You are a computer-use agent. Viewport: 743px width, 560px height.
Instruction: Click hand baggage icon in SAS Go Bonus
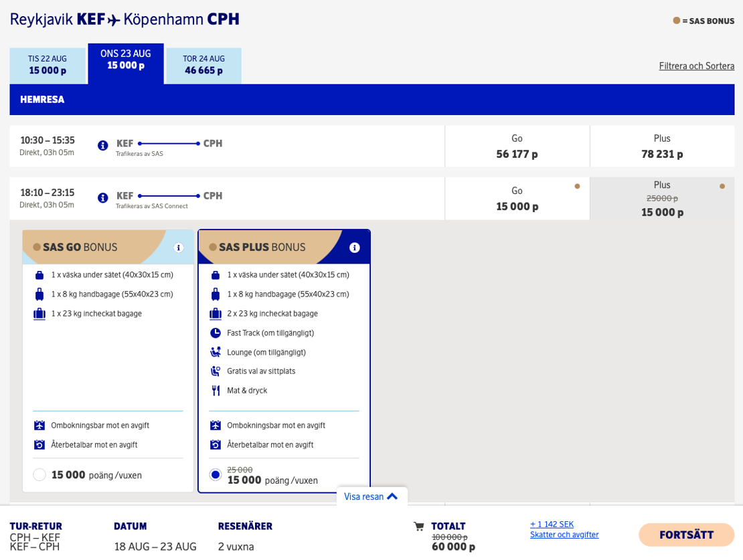tap(39, 294)
